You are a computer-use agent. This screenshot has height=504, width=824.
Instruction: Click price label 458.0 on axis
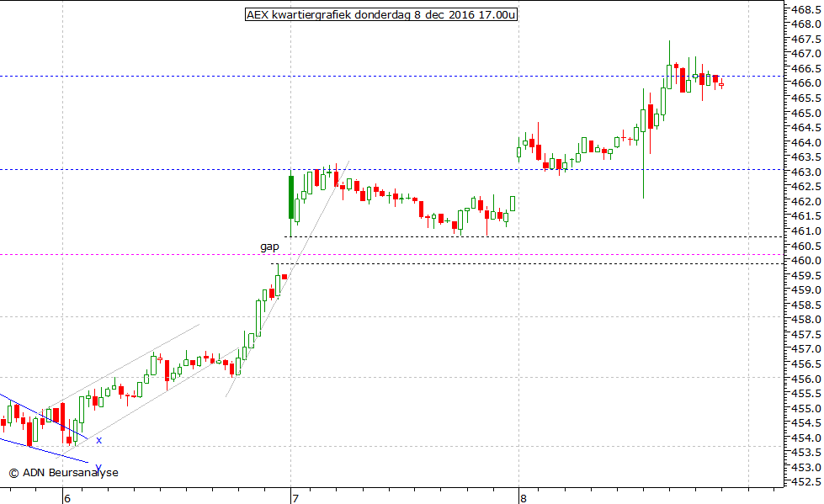point(806,320)
